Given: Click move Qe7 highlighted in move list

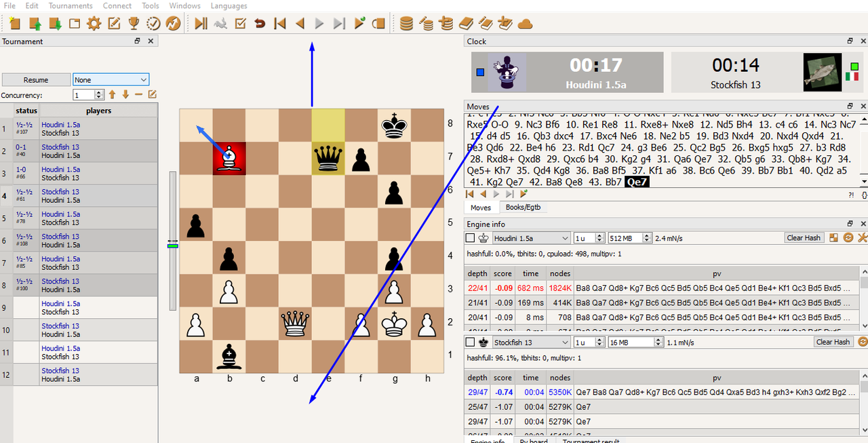Looking at the screenshot, I should 637,182.
